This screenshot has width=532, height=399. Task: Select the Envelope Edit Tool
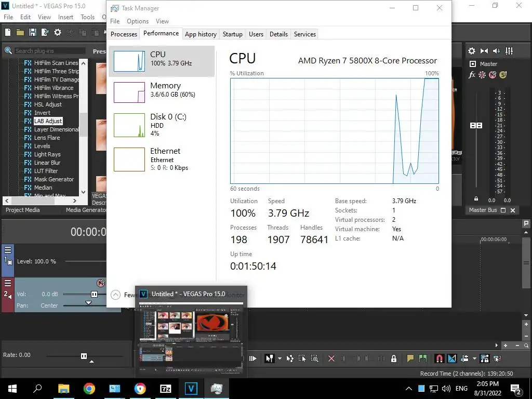point(290,358)
